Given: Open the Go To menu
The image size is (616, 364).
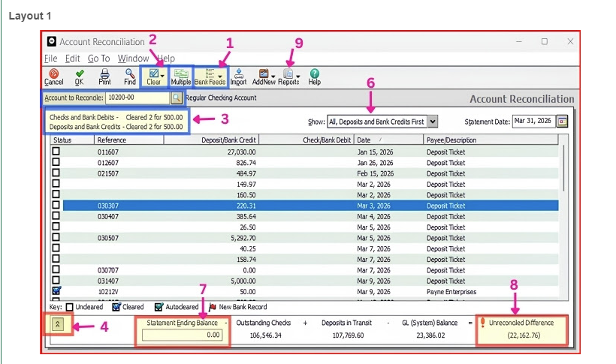Looking at the screenshot, I should click(x=98, y=59).
